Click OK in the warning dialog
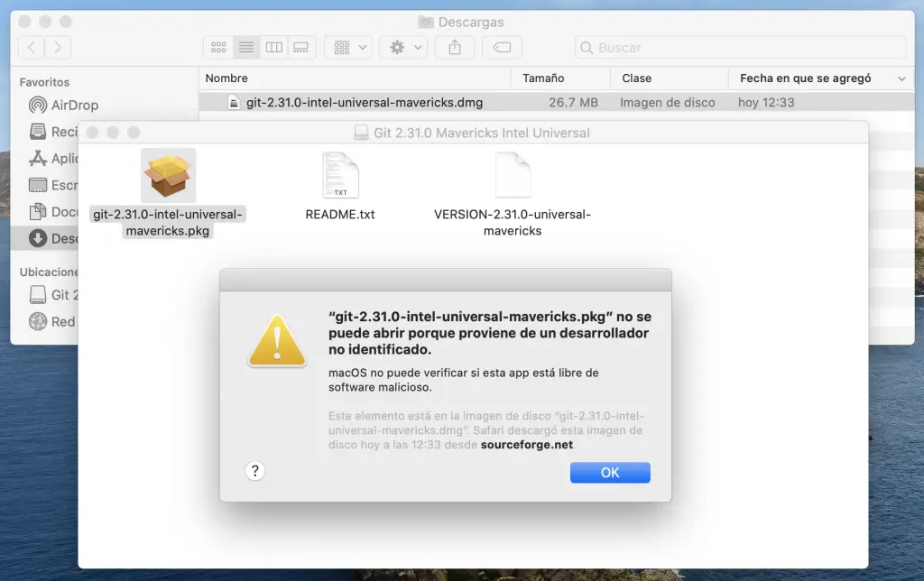 click(x=610, y=473)
